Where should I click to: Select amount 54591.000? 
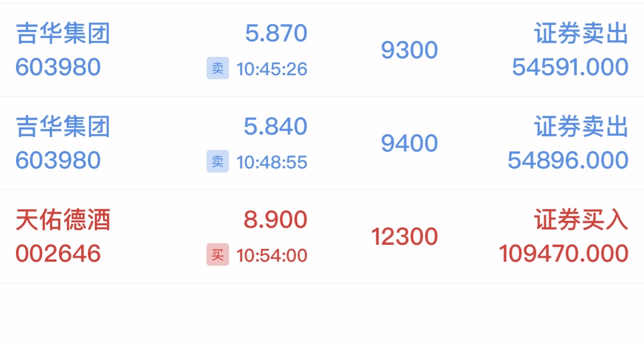coord(570,67)
